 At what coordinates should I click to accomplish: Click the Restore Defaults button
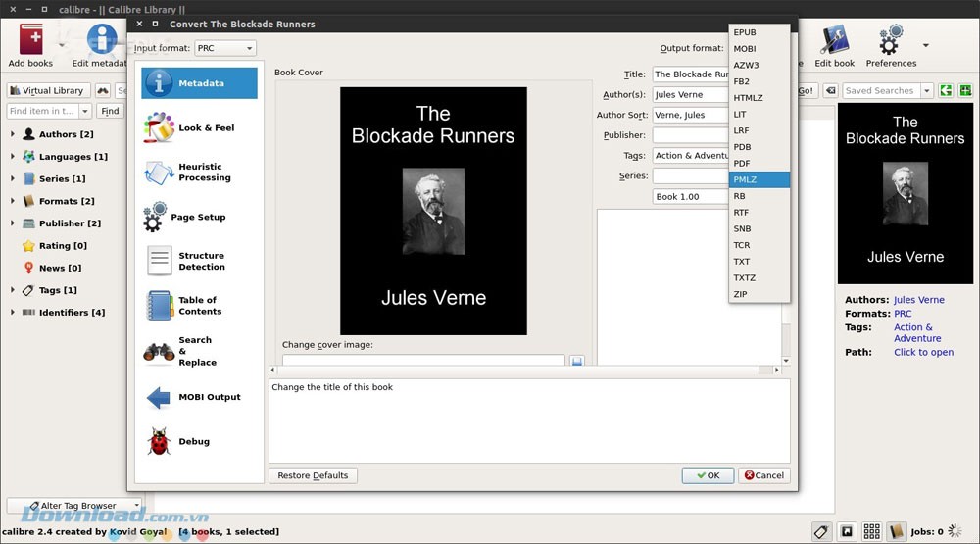[313, 475]
